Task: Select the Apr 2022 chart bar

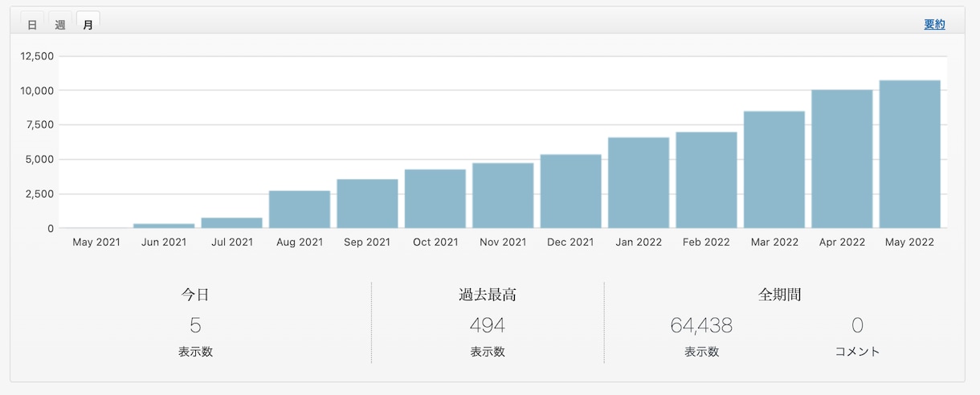Action: click(x=842, y=159)
